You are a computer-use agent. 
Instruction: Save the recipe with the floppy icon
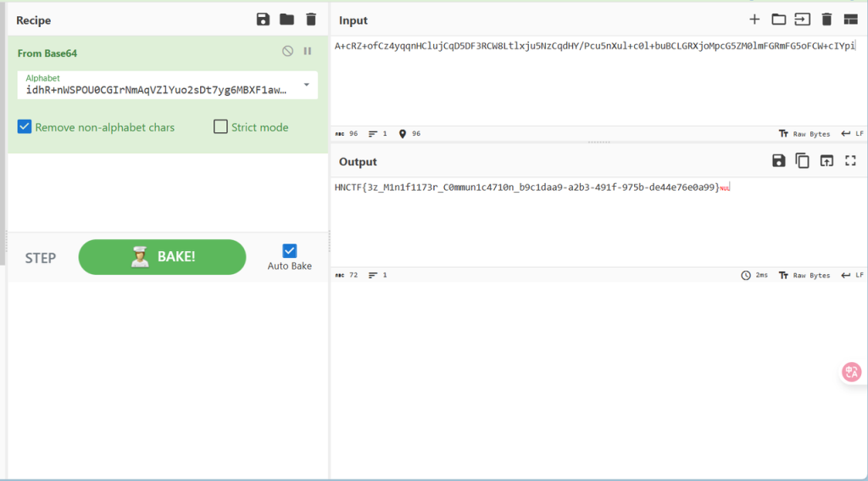(x=263, y=20)
